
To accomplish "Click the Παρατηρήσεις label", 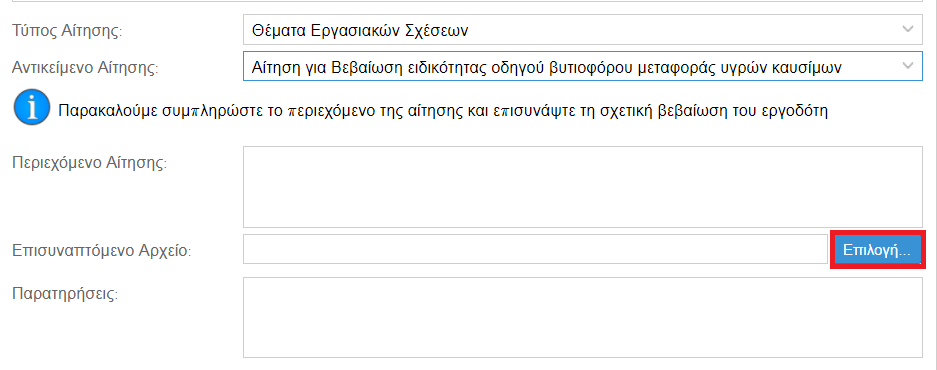I will [65, 294].
